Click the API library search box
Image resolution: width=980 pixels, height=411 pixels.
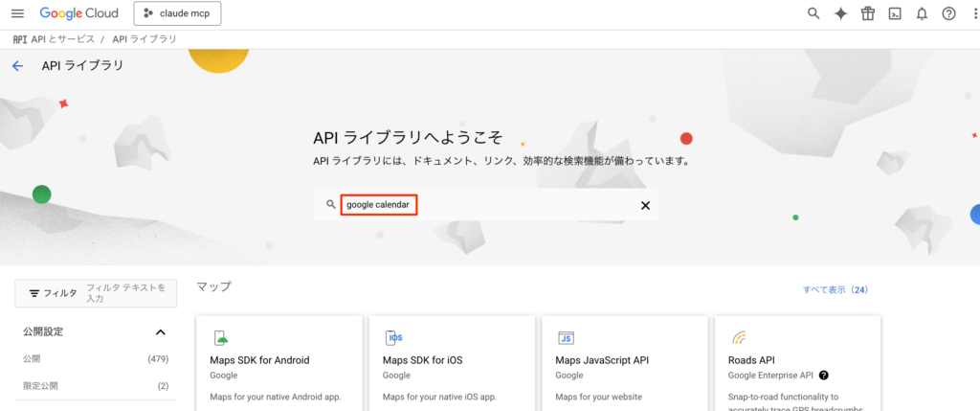pyautogui.click(x=488, y=205)
